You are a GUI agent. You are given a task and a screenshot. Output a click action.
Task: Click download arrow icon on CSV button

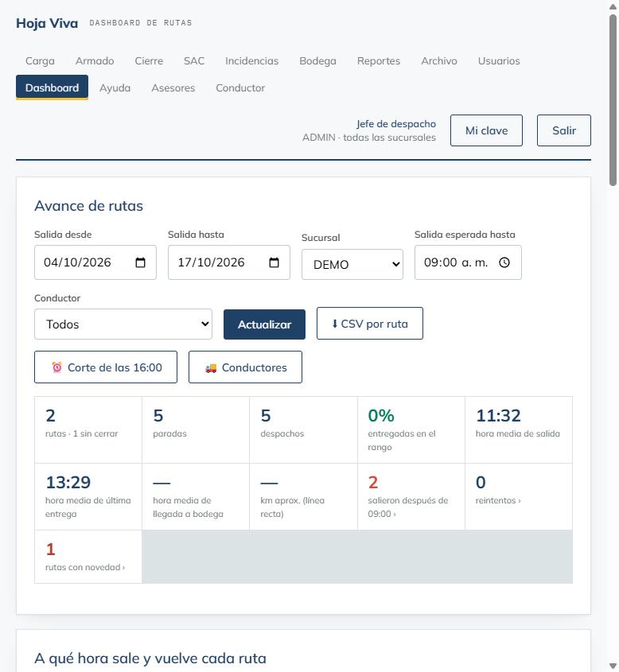[335, 324]
